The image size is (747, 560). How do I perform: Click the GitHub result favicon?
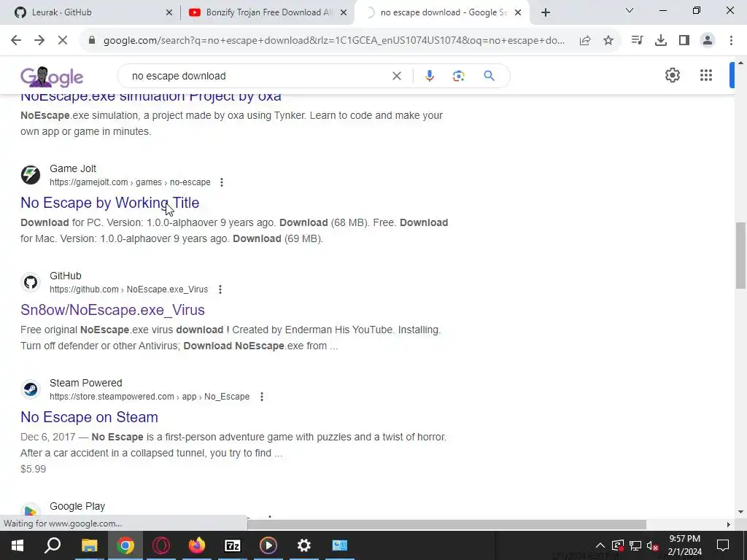(31, 282)
